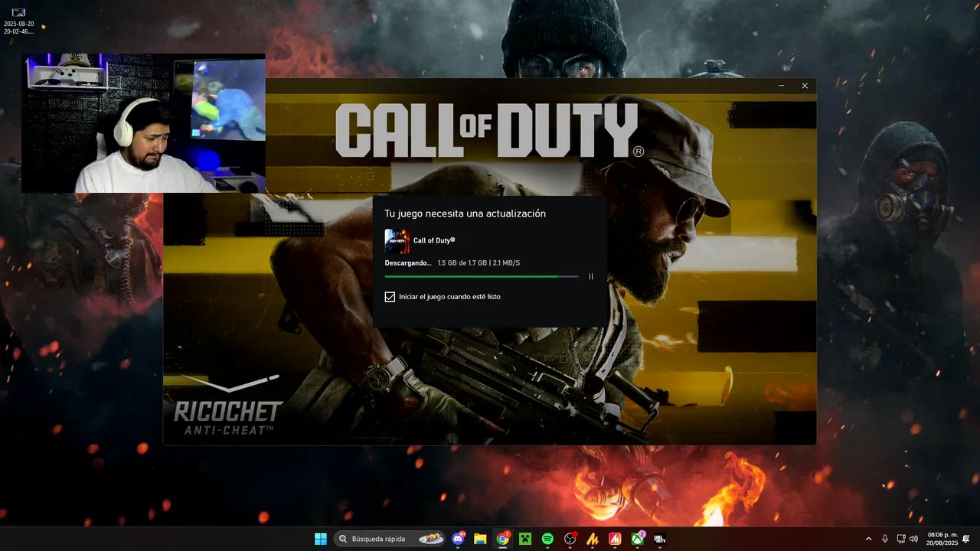Open OBS Studio from the taskbar
Image resolution: width=980 pixels, height=551 pixels.
click(x=570, y=539)
